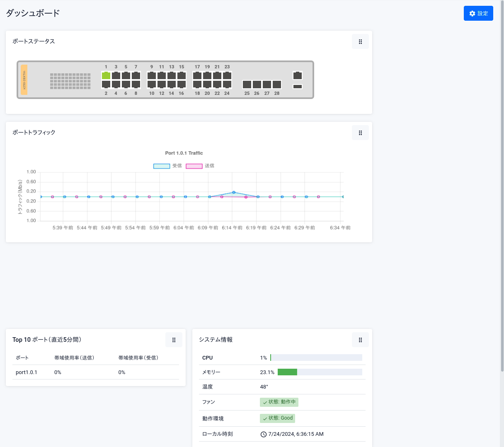Image resolution: width=504 pixels, height=447 pixels.
Task: Click port 17 on the switch panel
Action: pos(197,75)
